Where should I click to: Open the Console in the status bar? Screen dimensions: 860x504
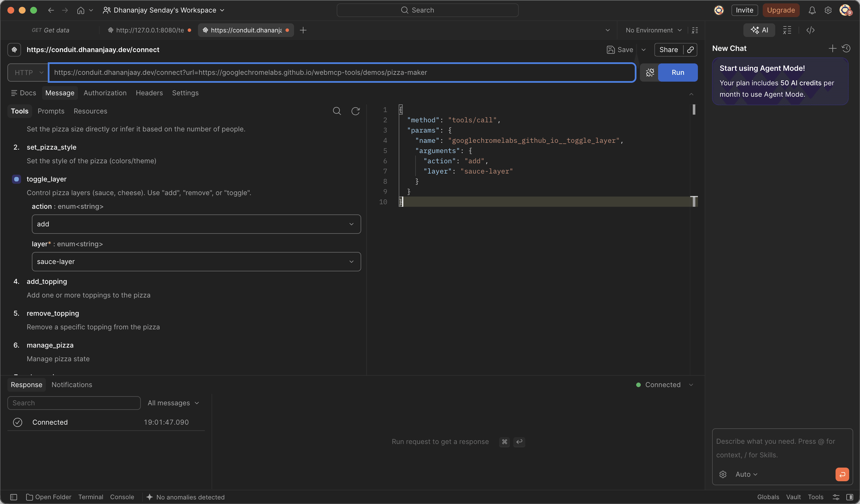[x=122, y=497]
